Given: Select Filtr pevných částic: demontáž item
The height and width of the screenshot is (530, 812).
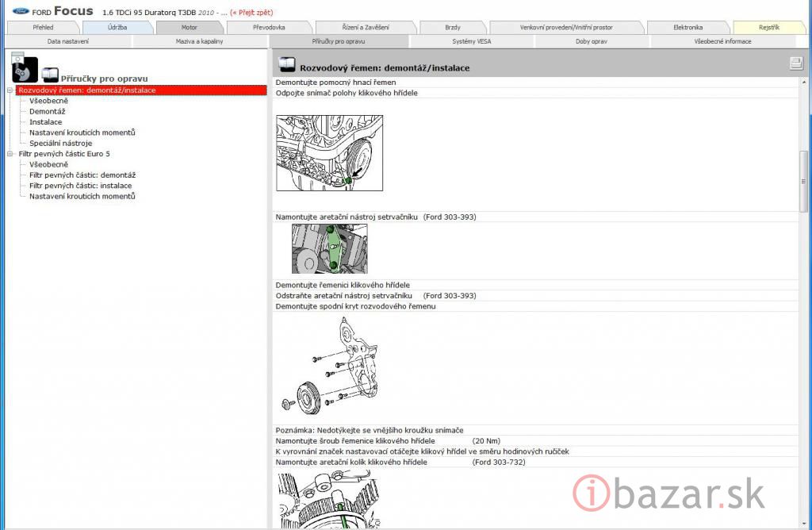Looking at the screenshot, I should tap(82, 175).
